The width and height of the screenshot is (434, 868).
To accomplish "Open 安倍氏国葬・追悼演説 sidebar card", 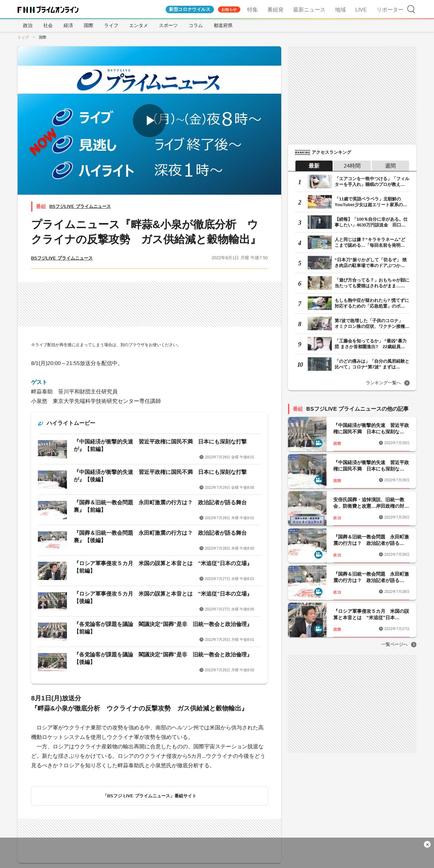I will (352, 508).
